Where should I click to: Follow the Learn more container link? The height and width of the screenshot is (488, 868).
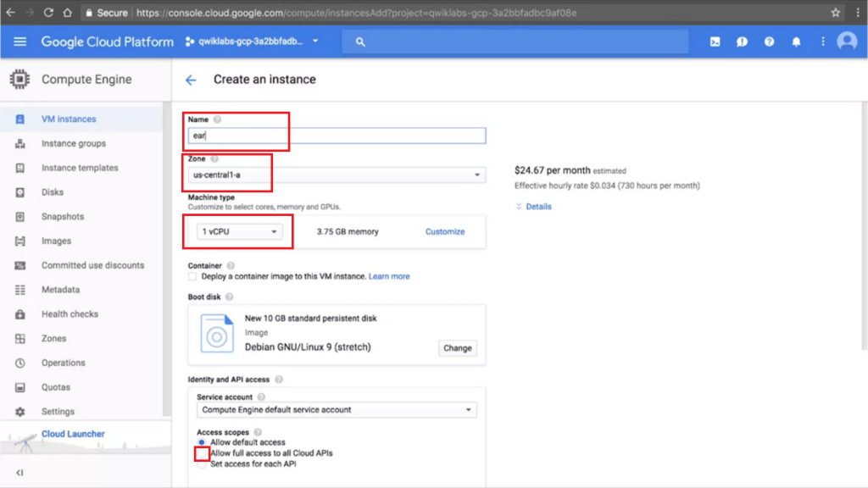point(389,276)
